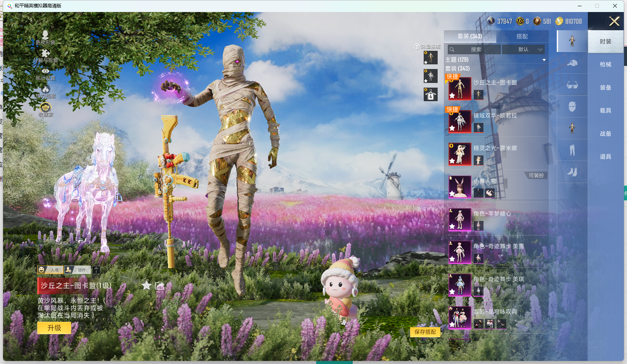627x364 pixels.
Task: Select the hat category icon
Action: (x=572, y=63)
